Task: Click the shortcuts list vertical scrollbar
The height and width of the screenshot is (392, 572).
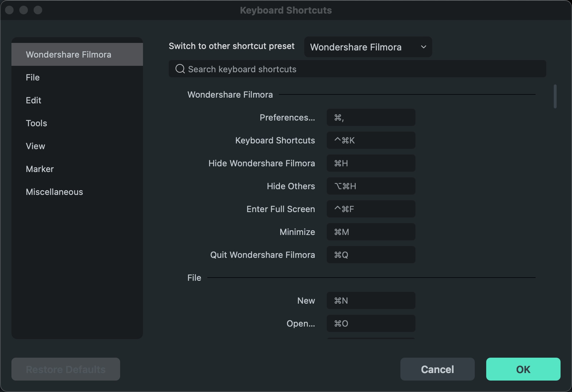Action: (555, 96)
